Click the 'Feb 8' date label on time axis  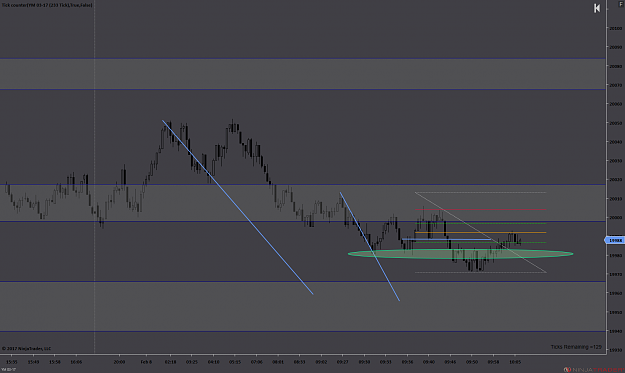click(x=146, y=362)
